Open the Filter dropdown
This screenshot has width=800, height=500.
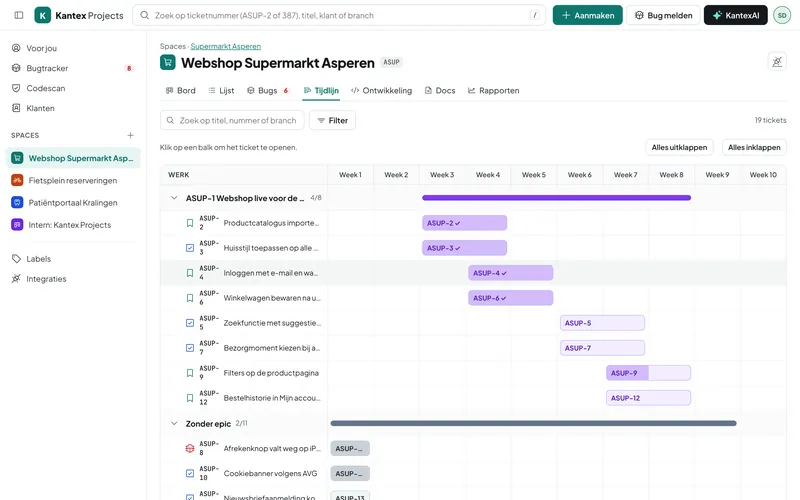[x=332, y=120]
